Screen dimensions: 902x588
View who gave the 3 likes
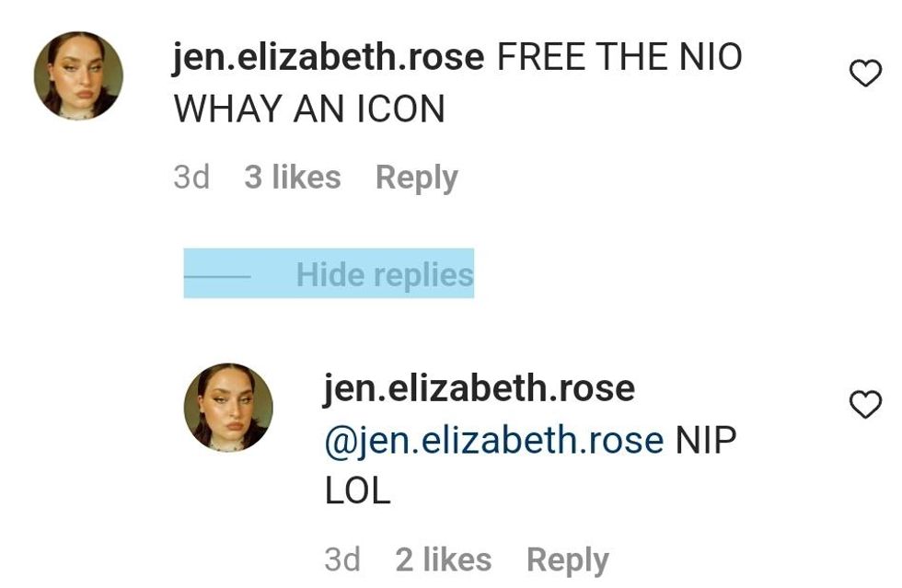coord(293,177)
